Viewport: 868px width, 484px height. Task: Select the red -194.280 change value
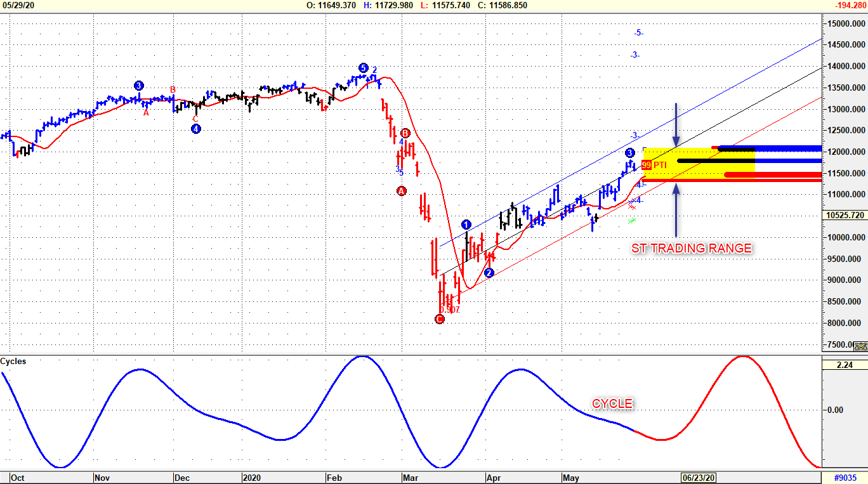pyautogui.click(x=851, y=5)
